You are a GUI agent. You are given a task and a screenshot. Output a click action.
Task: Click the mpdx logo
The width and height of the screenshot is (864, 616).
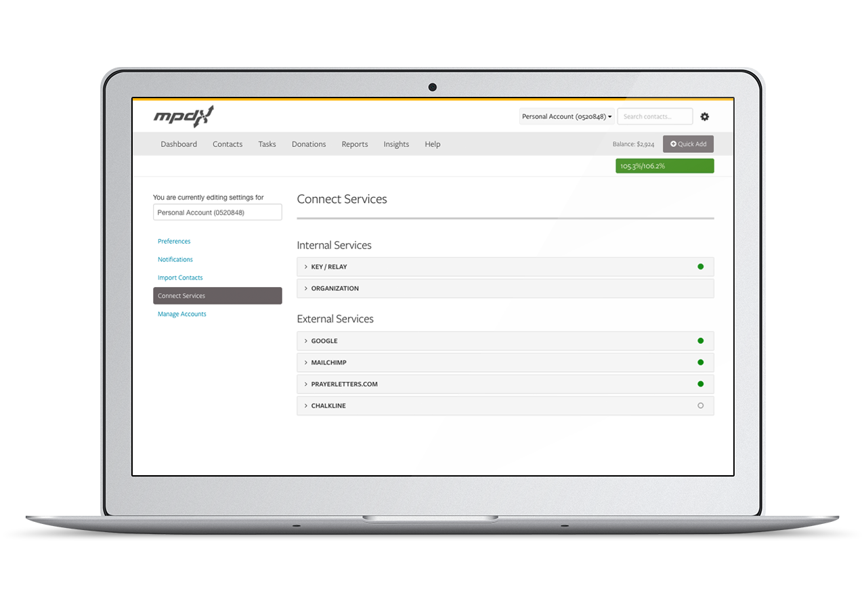tap(183, 116)
